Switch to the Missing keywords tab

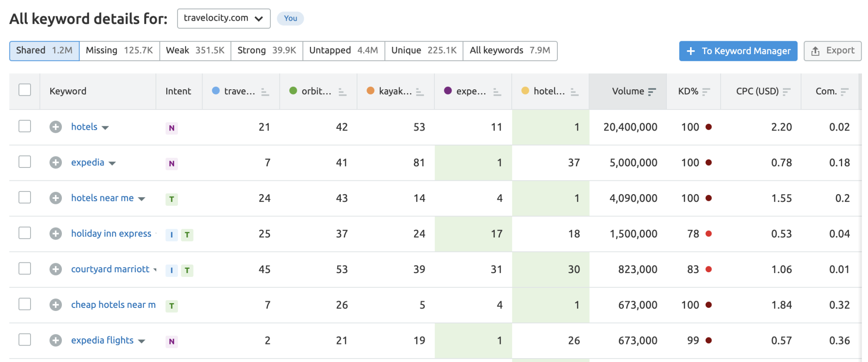pyautogui.click(x=119, y=51)
